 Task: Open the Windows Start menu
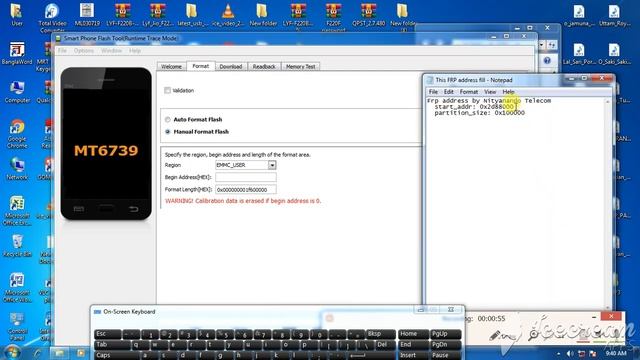pos(13,352)
